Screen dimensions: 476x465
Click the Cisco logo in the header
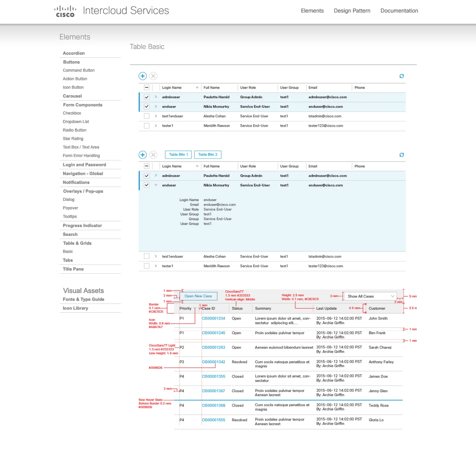[65, 11]
